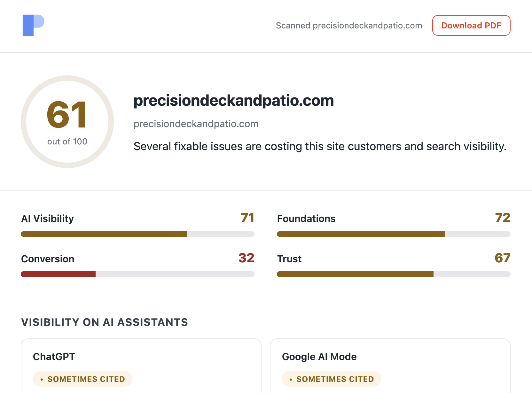Click the AI Visibility score 71

tap(247, 218)
